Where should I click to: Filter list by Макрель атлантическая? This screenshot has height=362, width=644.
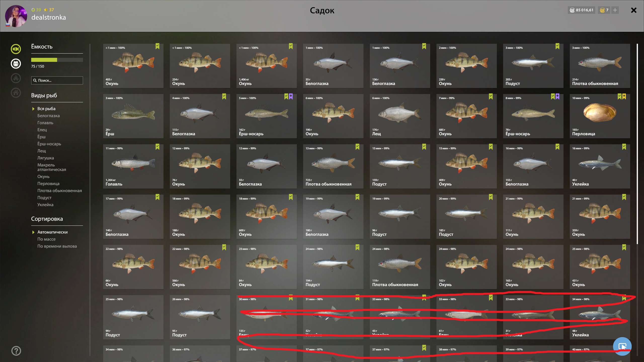tap(52, 167)
